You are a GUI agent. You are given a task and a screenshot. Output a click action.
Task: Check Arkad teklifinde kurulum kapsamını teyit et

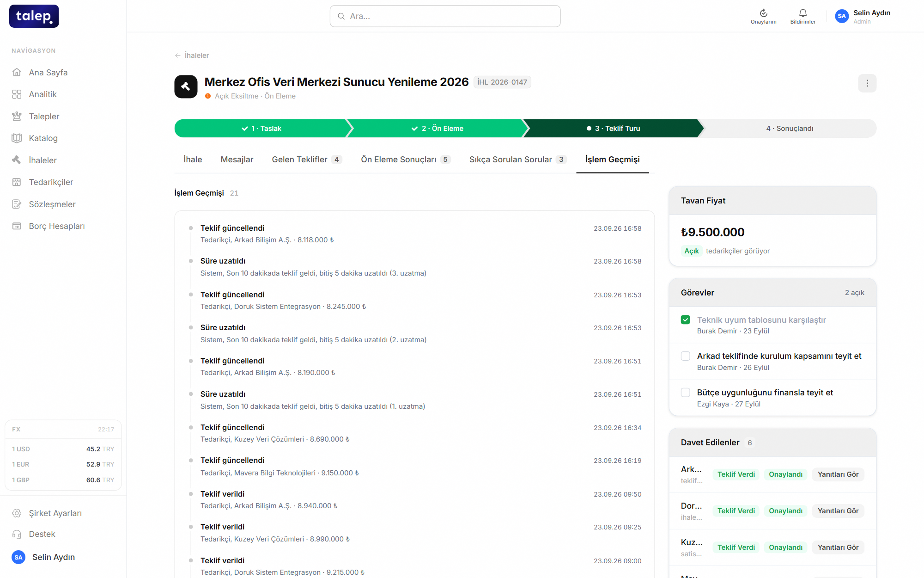click(x=686, y=356)
